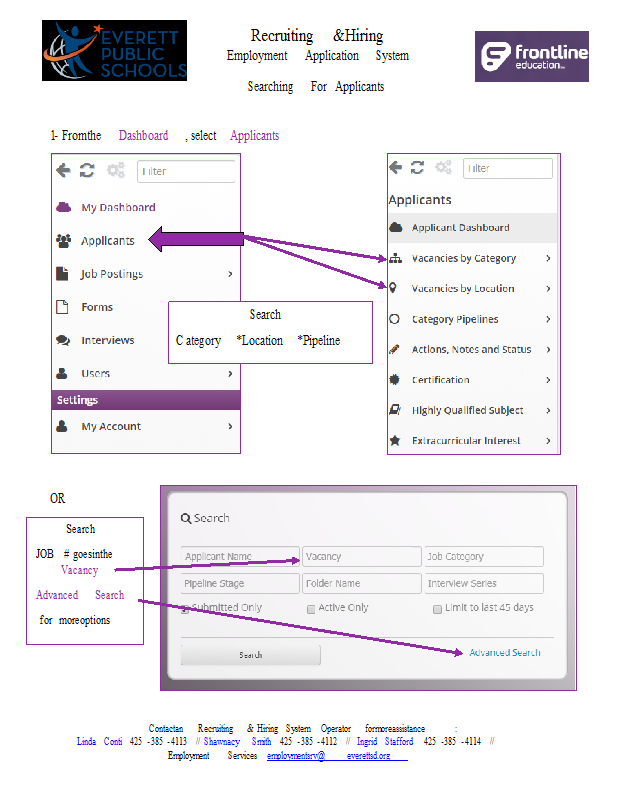This screenshot has height=800, width=618.
Task: Click refresh icon in left Dashboard panel
Action: [x=87, y=170]
